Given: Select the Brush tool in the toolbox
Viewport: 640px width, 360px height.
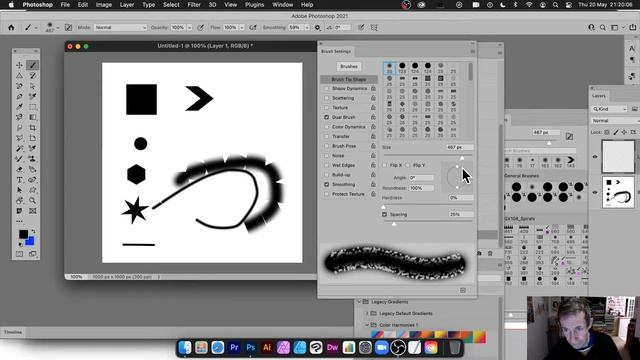Looking at the screenshot, I should 33,65.
